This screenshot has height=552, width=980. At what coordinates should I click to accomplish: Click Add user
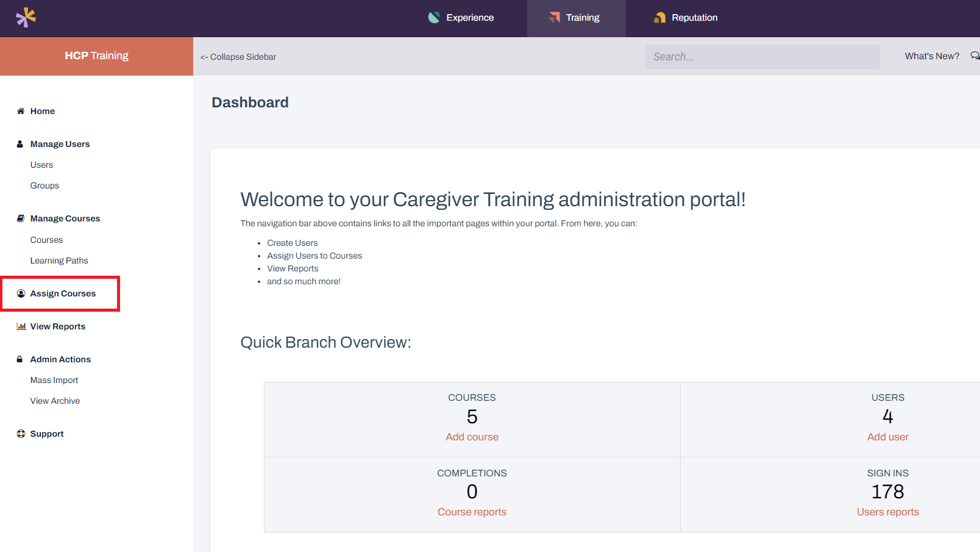coord(887,437)
